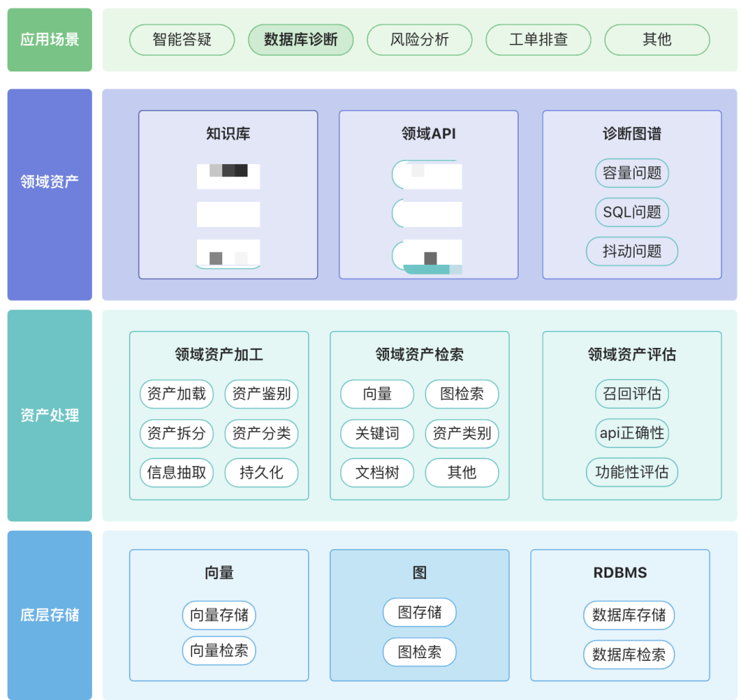Select 容量问题 under 诊断图谱
Image resolution: width=741 pixels, height=700 pixels.
point(631,174)
